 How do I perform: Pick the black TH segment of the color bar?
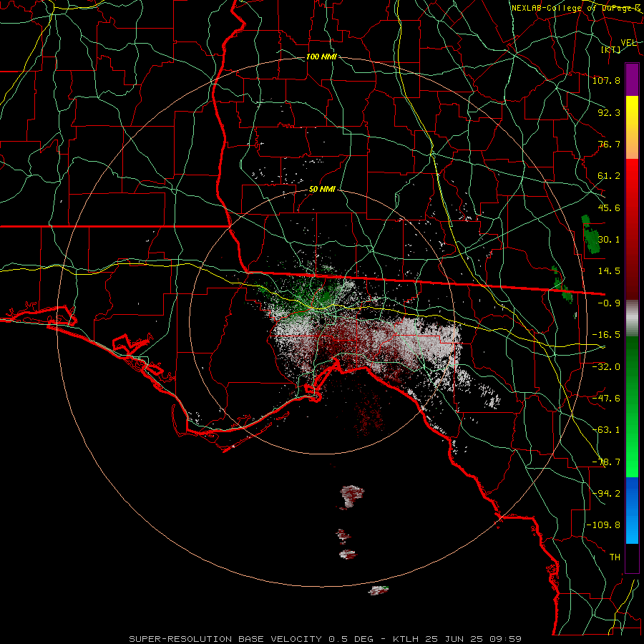coord(632,557)
